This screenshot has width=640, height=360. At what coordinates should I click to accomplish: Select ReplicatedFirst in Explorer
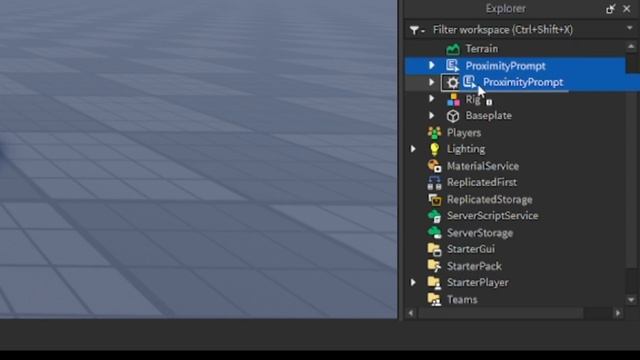click(x=482, y=182)
